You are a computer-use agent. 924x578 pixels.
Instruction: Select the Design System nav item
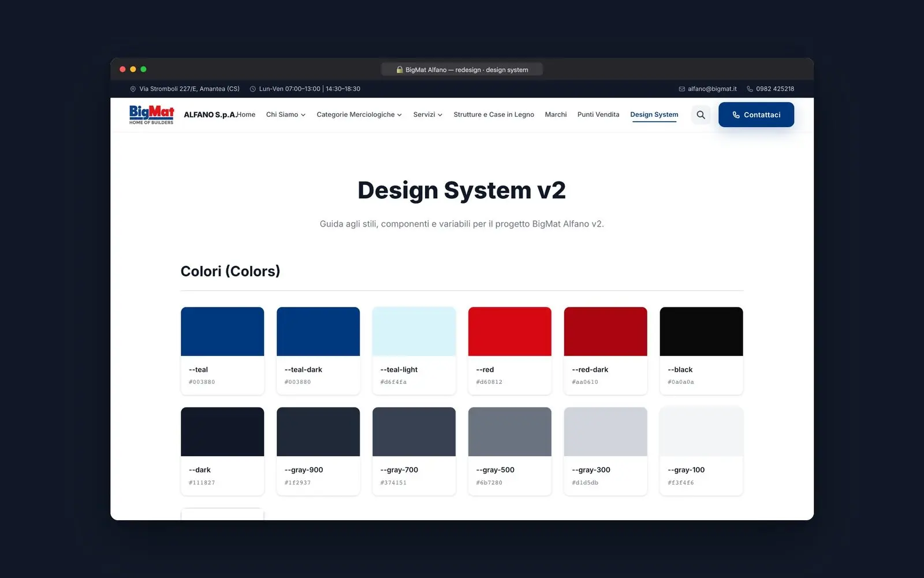click(x=654, y=114)
